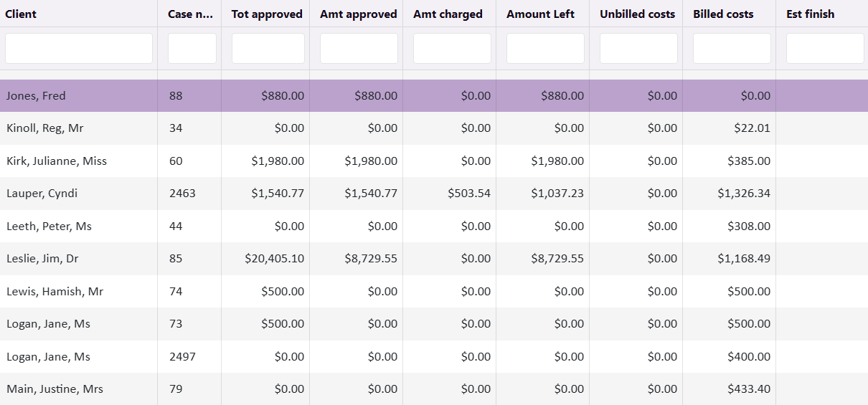Click the $20,405.10 total approved cell
This screenshot has height=405, width=868.
point(274,259)
